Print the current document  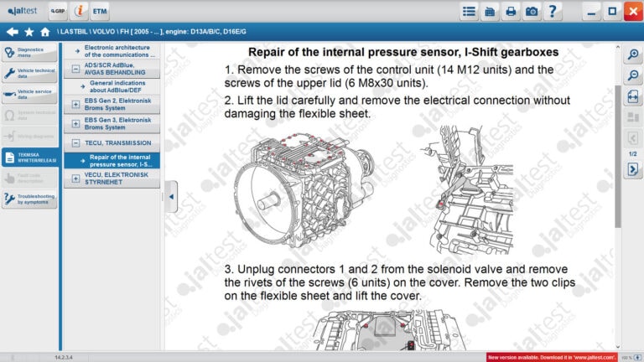pyautogui.click(x=511, y=11)
